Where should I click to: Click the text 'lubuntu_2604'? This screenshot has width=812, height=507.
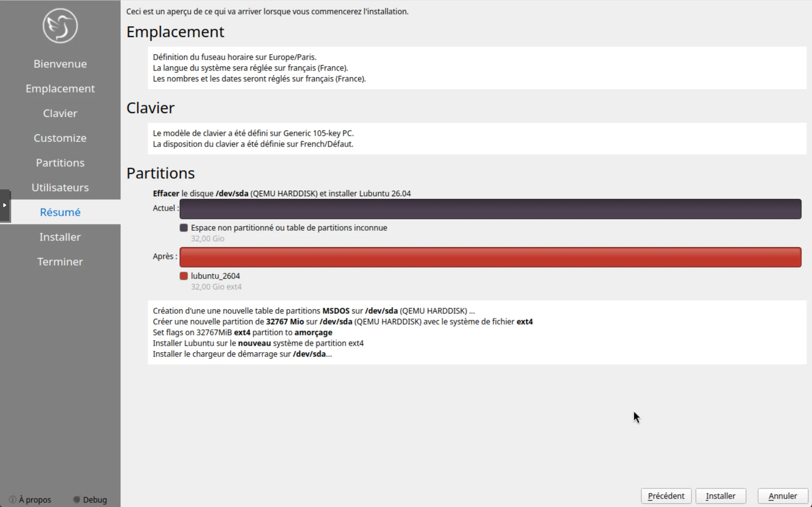[x=215, y=276]
